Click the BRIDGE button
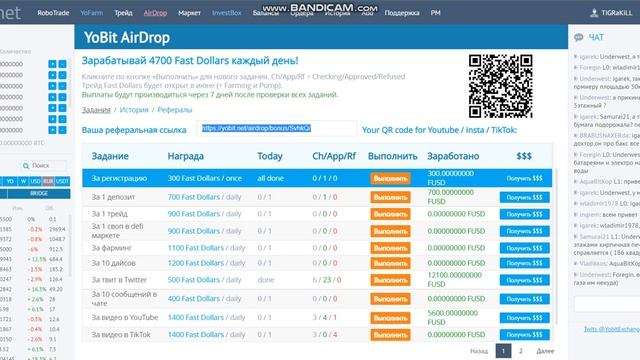640x360 pixels. 39,193
